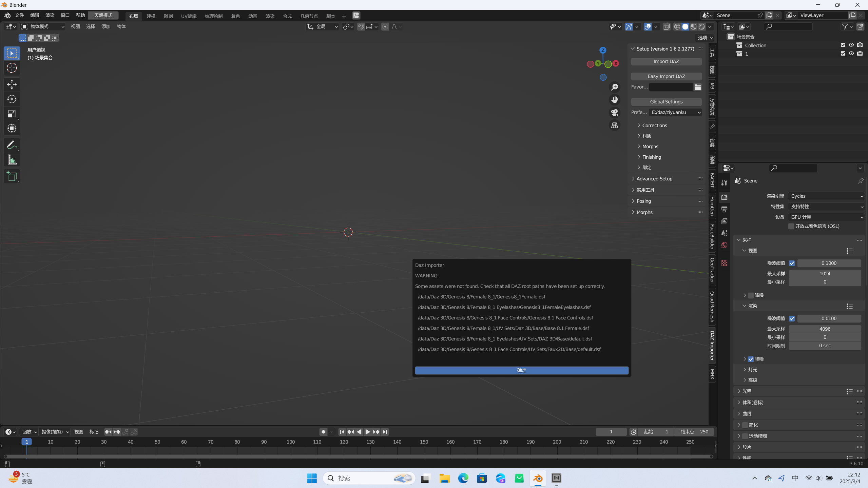Select the Transform tool
The height and width of the screenshot is (488, 868).
[x=12, y=128]
